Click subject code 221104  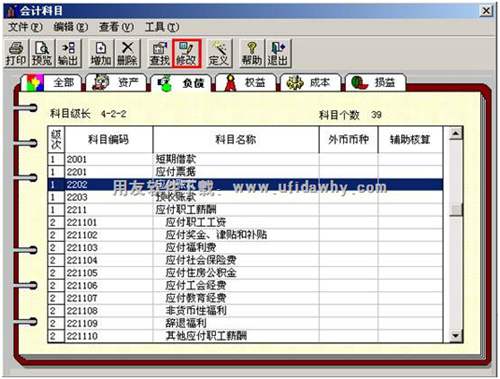pyautogui.click(x=82, y=260)
